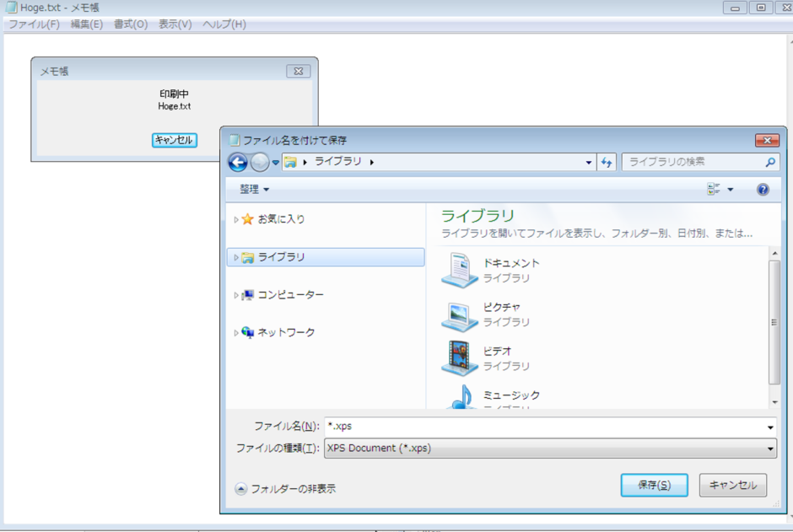Expand the ライブラリ tree node
Viewport: 793px width, 532px height.
(235, 258)
